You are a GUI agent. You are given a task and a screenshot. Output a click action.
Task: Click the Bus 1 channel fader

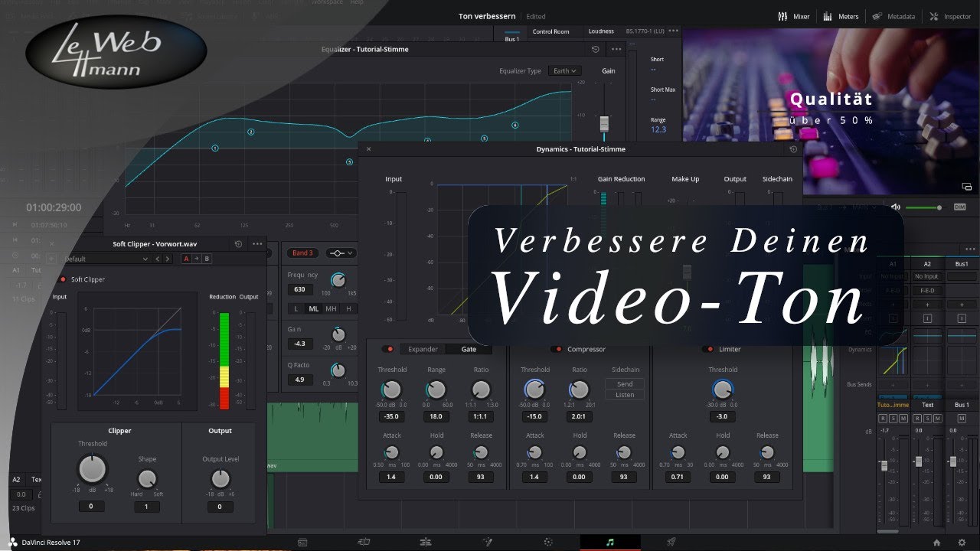(x=952, y=461)
